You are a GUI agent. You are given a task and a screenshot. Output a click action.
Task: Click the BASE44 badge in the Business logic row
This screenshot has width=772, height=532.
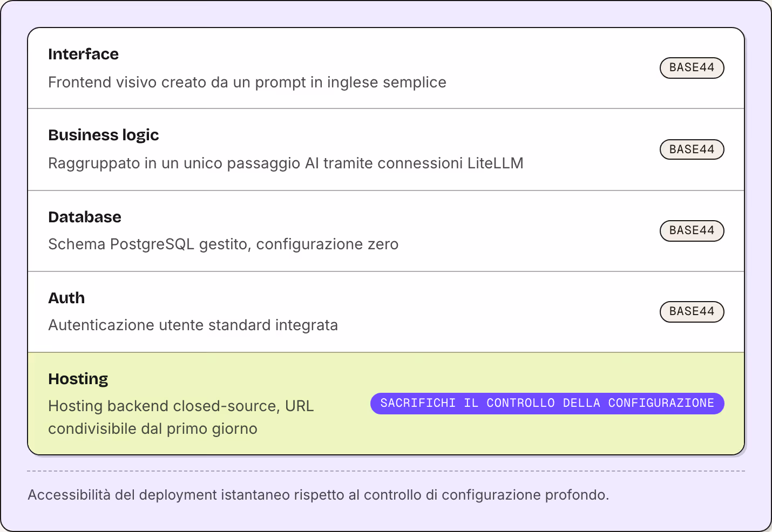(692, 149)
